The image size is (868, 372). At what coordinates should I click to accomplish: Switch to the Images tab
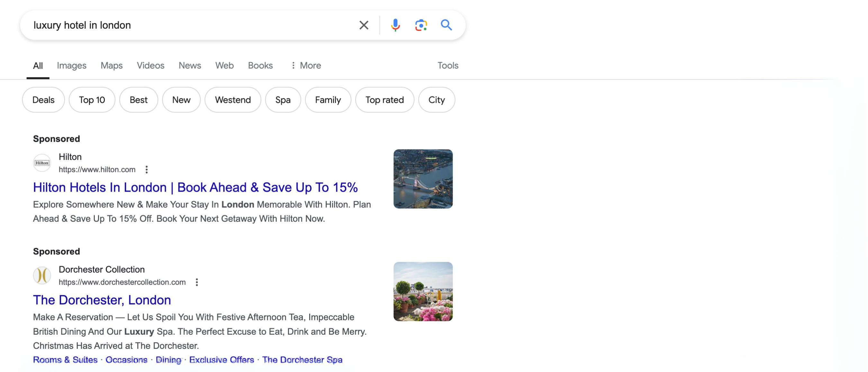coord(71,65)
